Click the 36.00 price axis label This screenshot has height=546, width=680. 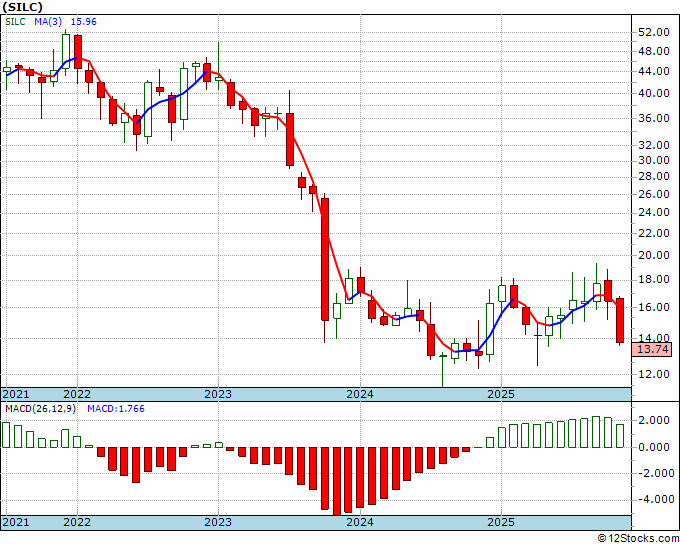[654, 118]
